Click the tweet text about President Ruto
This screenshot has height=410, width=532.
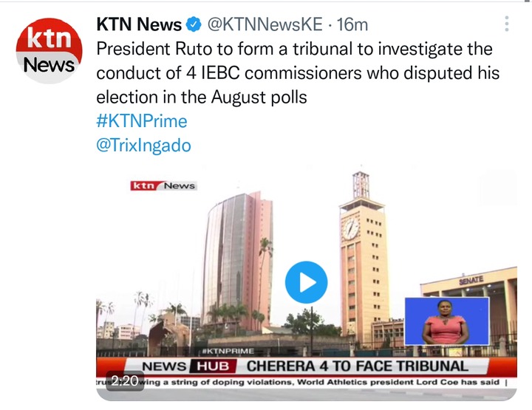298,73
